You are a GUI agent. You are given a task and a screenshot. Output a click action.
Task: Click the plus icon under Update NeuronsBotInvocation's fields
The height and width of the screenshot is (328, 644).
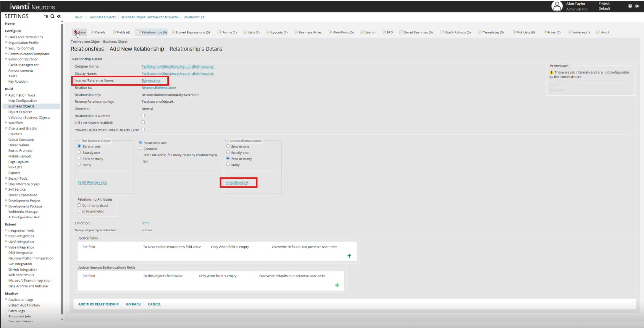coord(337,285)
